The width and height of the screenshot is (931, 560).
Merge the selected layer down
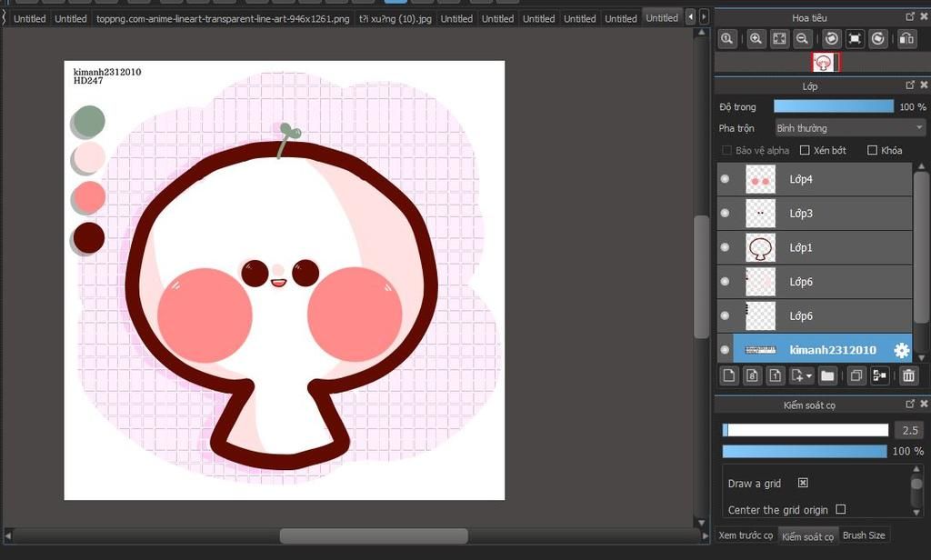click(x=879, y=375)
